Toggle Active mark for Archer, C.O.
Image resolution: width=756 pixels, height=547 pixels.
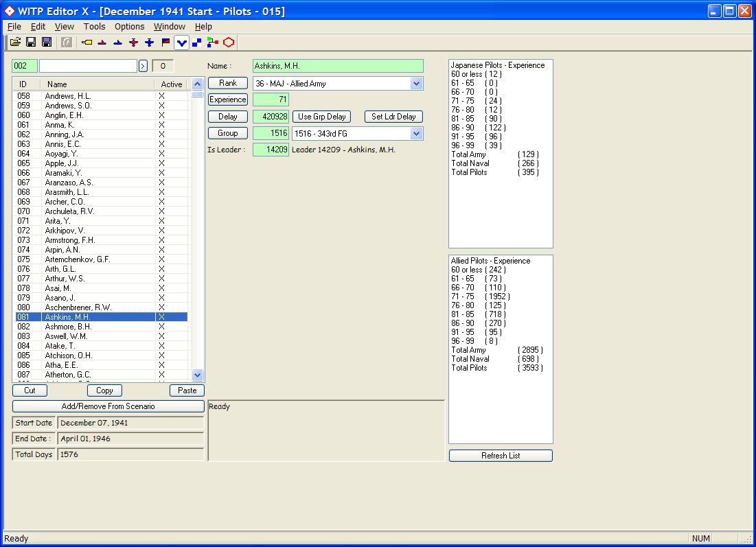161,202
